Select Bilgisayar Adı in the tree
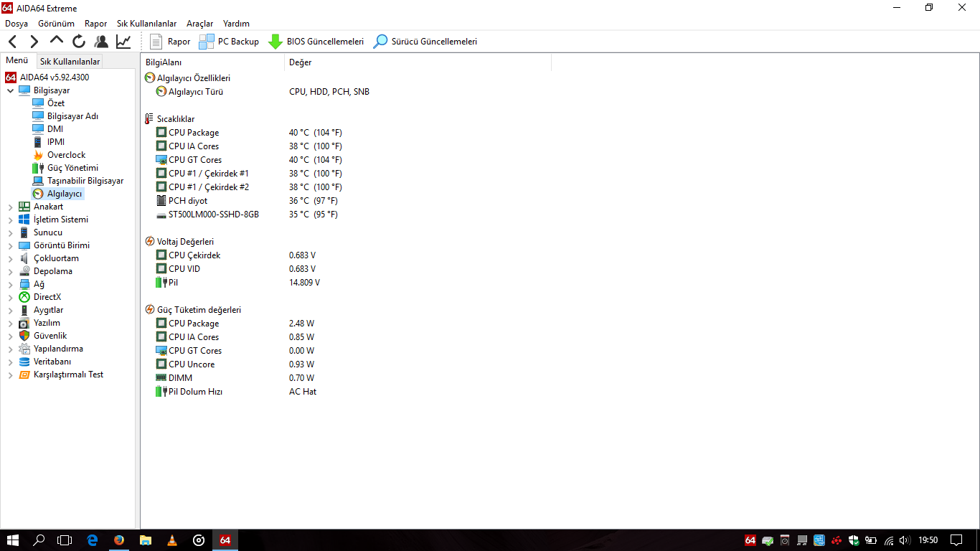The height and width of the screenshot is (551, 980). tap(72, 116)
